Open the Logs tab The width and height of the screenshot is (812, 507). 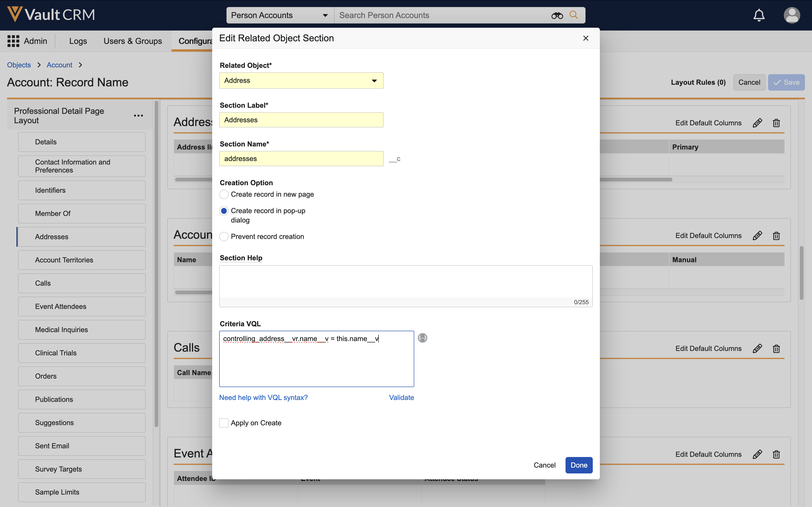pyautogui.click(x=78, y=41)
